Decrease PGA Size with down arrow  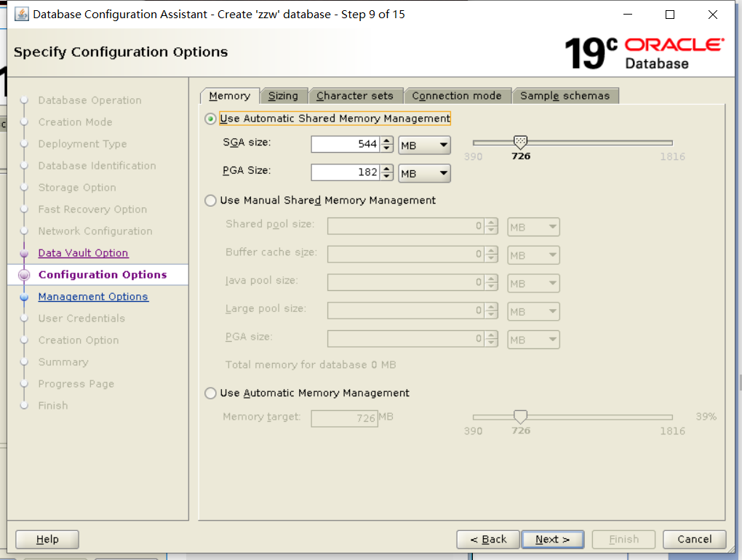point(386,176)
